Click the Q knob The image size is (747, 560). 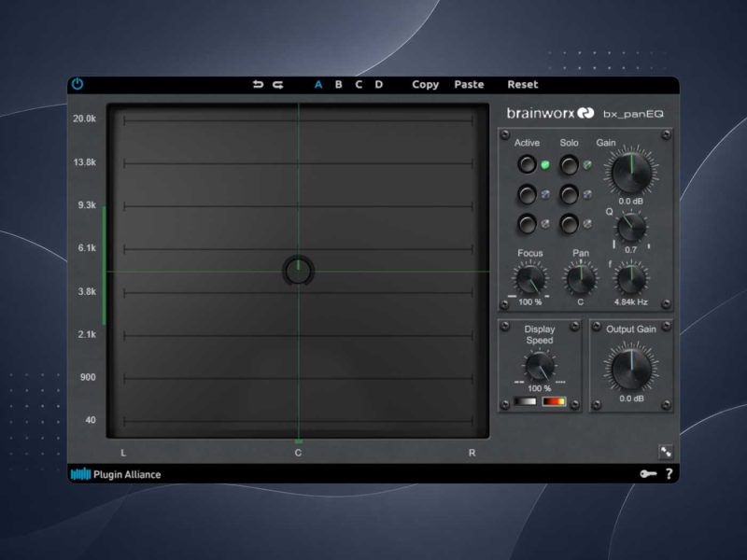(631, 228)
